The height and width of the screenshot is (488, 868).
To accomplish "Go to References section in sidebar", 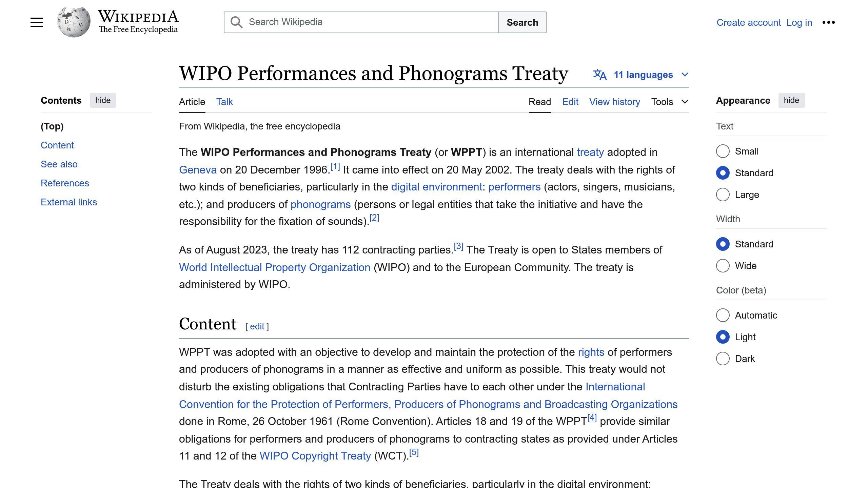I will point(65,183).
